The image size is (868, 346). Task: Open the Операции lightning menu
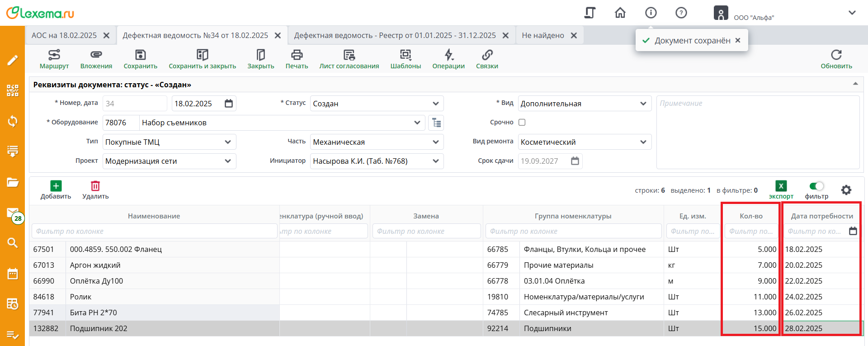click(448, 55)
